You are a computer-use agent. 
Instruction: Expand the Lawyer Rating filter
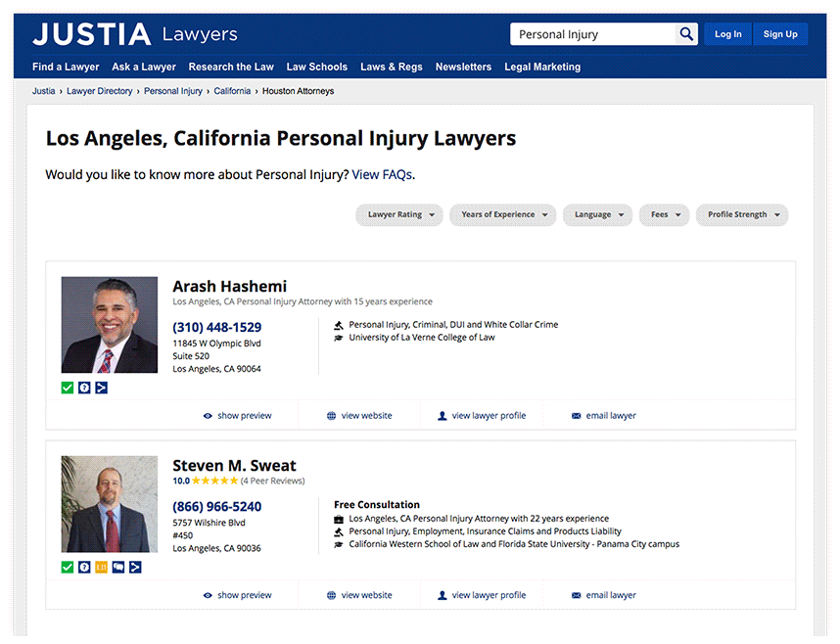click(399, 215)
